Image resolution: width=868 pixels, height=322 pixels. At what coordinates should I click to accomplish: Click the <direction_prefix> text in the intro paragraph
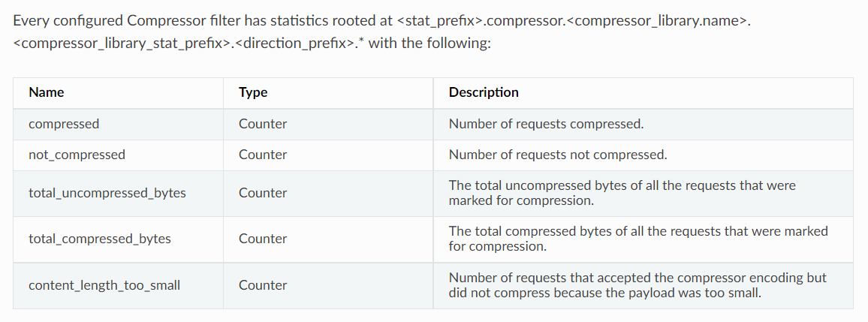(x=293, y=44)
